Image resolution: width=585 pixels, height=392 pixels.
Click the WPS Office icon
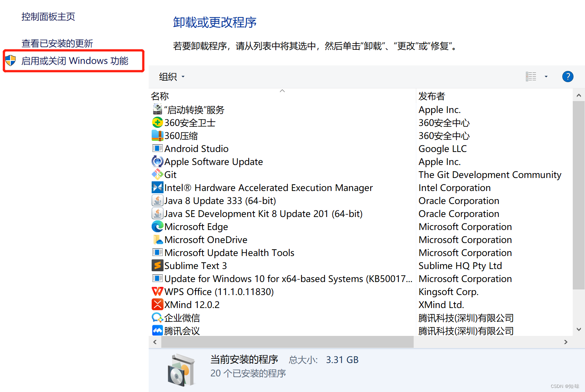pyautogui.click(x=158, y=291)
